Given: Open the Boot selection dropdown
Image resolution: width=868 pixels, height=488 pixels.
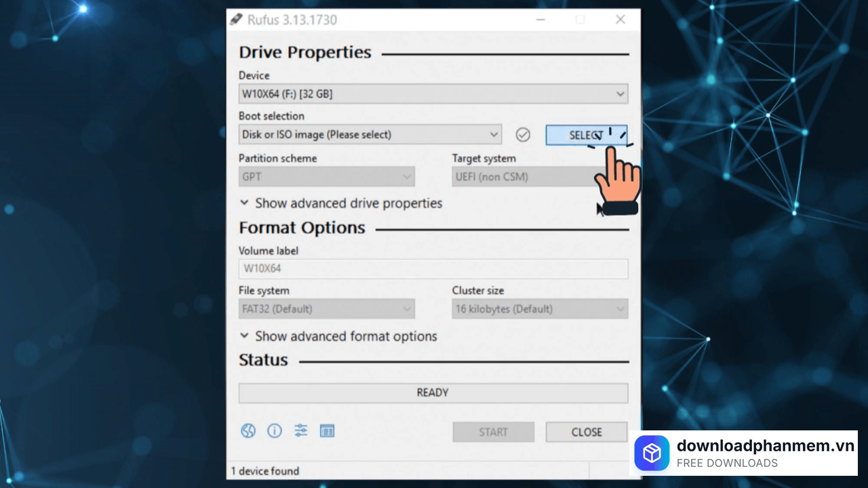Looking at the screenshot, I should 370,134.
